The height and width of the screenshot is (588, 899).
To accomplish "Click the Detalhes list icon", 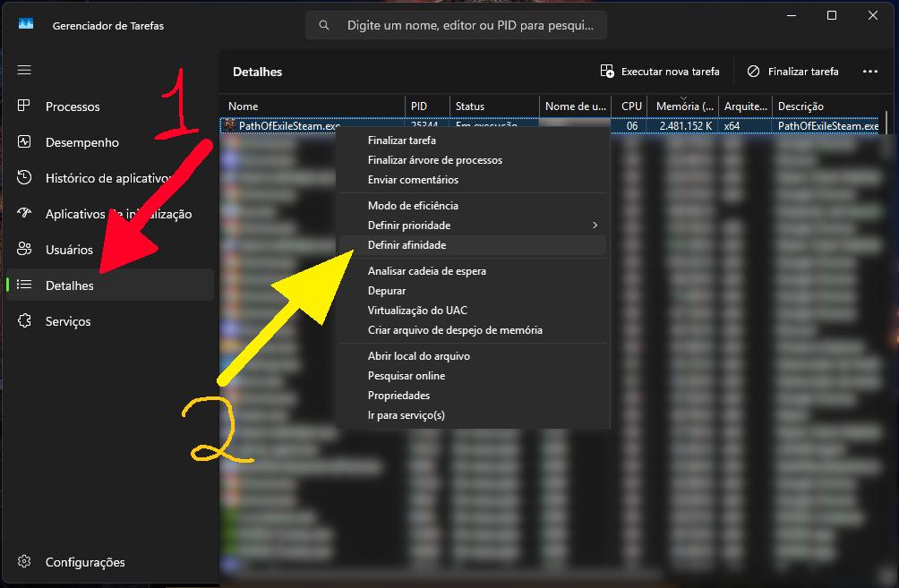I will [24, 285].
